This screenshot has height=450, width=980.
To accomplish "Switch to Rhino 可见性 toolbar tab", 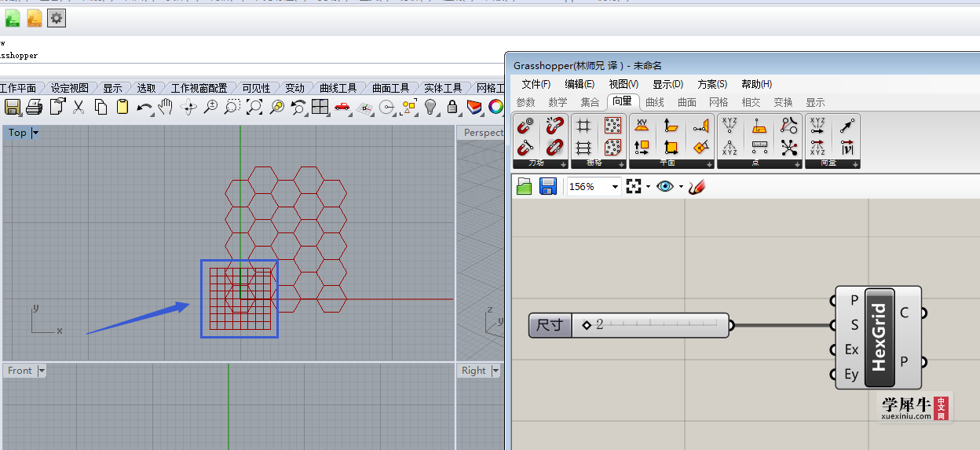I will coord(255,88).
